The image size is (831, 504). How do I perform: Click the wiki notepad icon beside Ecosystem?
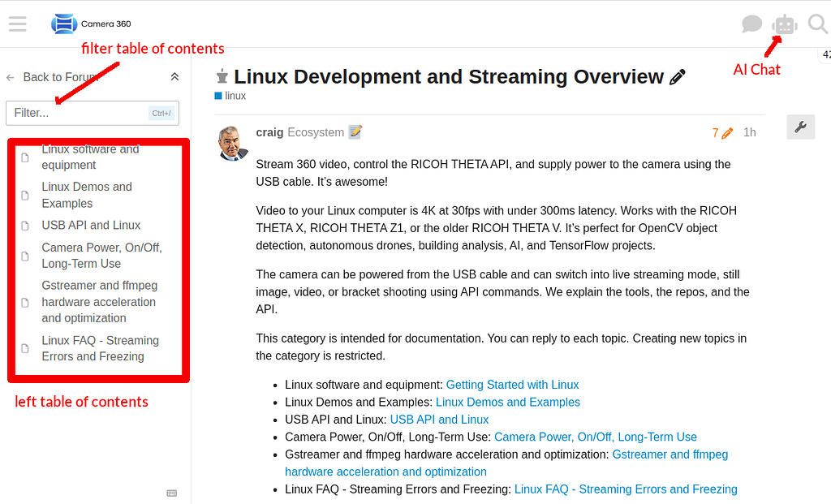[355, 132]
